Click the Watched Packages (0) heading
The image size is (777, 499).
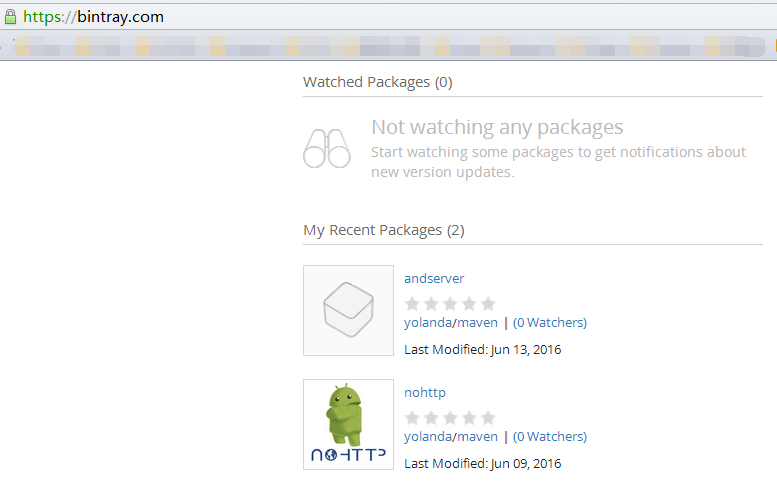pyautogui.click(x=378, y=82)
